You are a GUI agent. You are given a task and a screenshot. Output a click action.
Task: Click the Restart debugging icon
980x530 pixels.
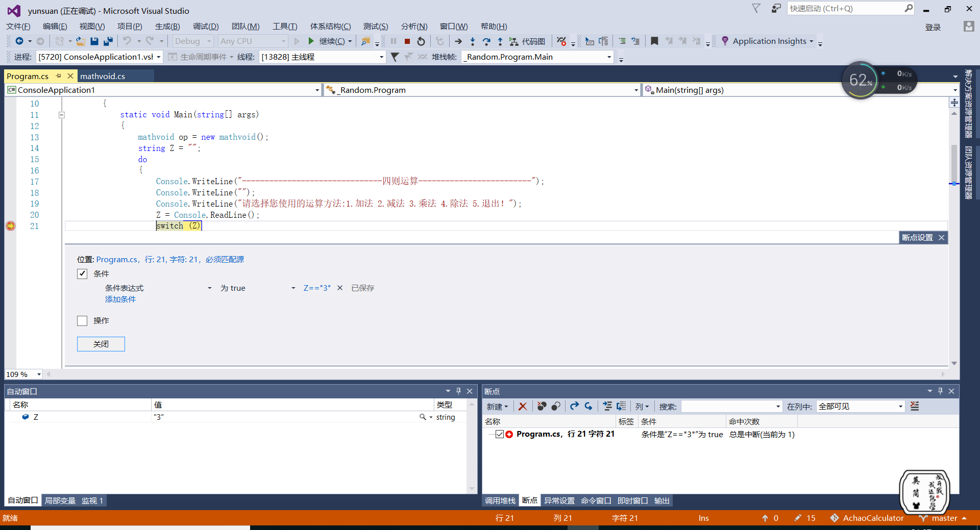[421, 41]
